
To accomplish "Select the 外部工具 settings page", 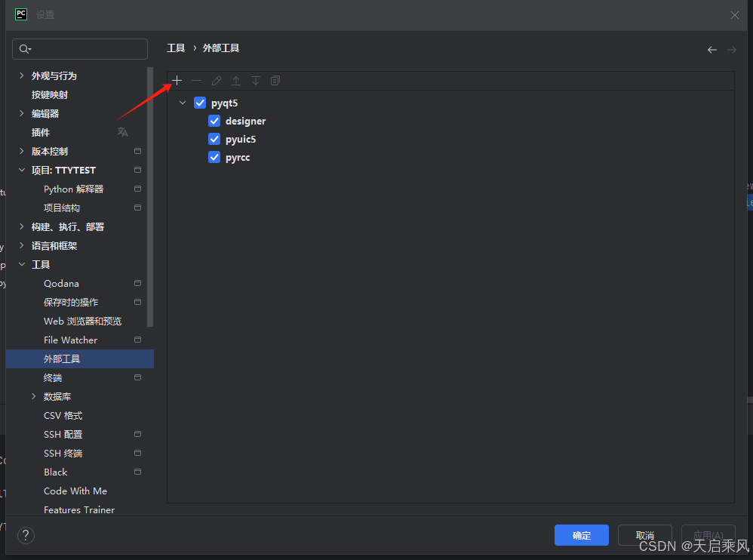I will 80,358.
